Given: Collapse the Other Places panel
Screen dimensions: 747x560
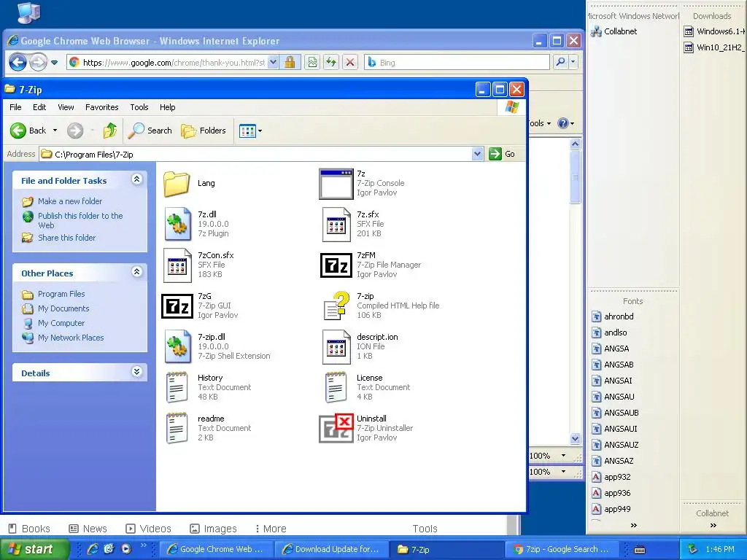Looking at the screenshot, I should pos(136,272).
